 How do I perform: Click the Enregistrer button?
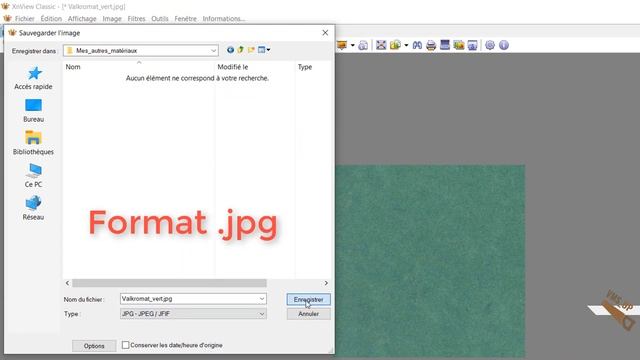coord(309,299)
